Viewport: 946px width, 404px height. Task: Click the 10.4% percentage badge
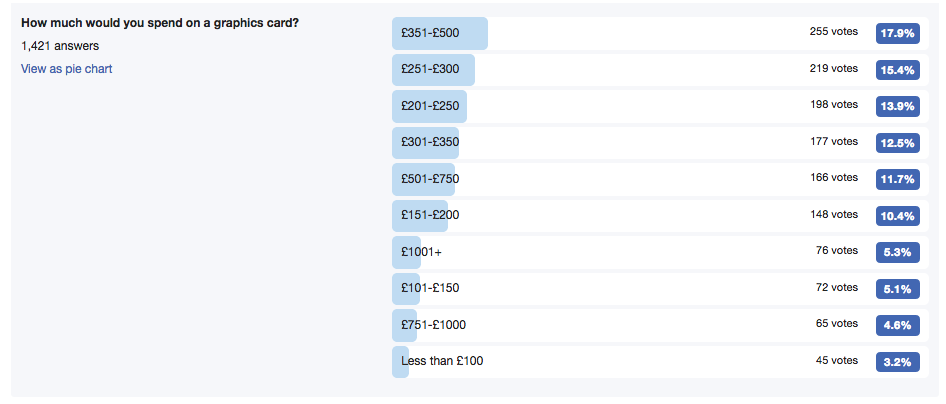(897, 216)
